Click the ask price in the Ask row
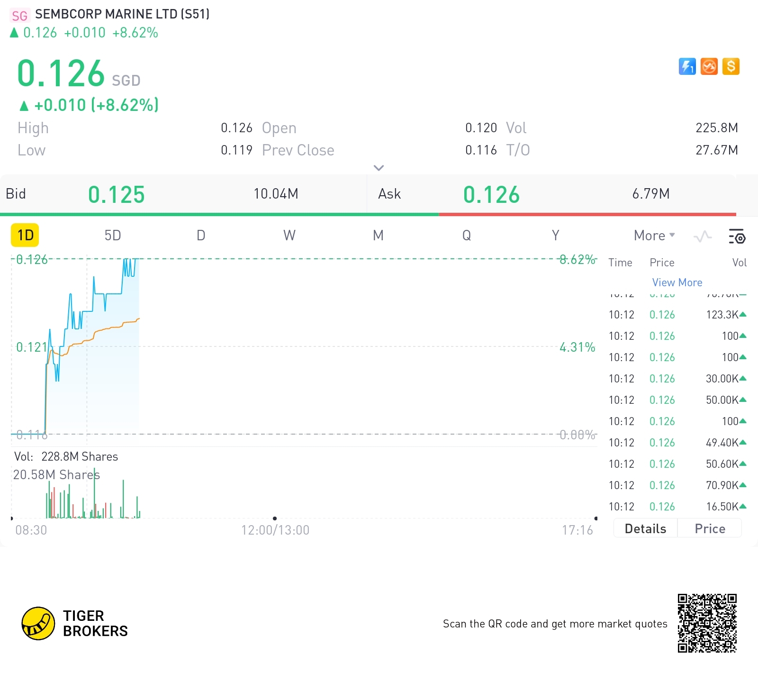The height and width of the screenshot is (700, 758). 491,195
